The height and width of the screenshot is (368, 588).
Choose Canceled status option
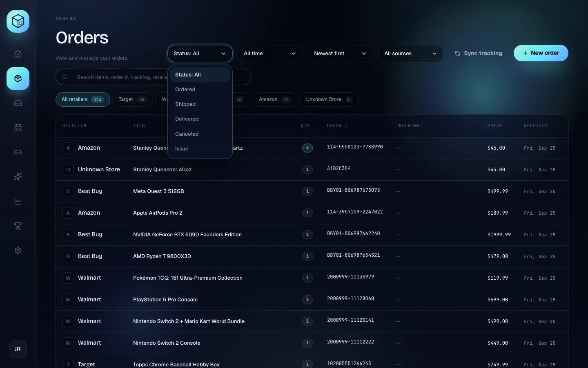click(x=200, y=134)
